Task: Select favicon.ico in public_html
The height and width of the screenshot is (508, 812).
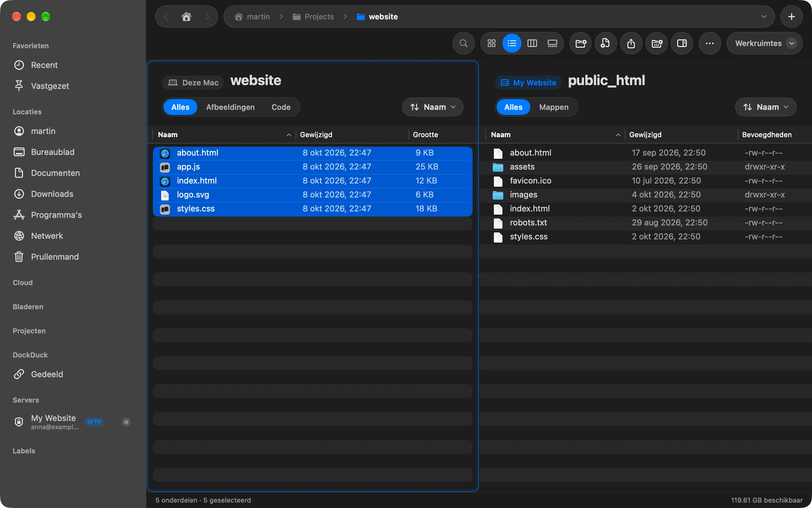Action: [x=645, y=181]
